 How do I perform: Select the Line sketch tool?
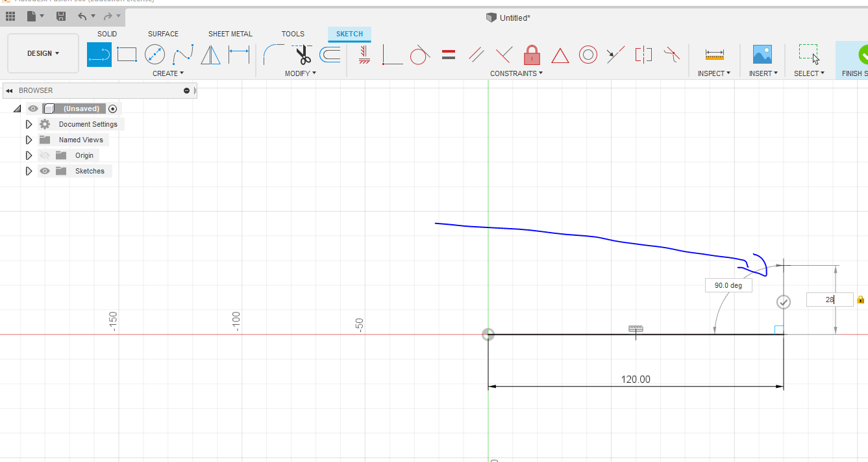pos(99,55)
